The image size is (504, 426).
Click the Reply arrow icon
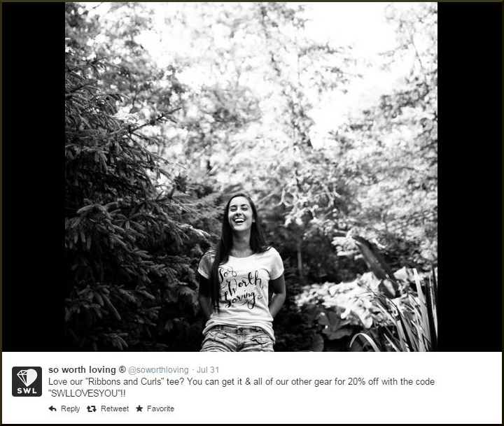[x=52, y=409]
